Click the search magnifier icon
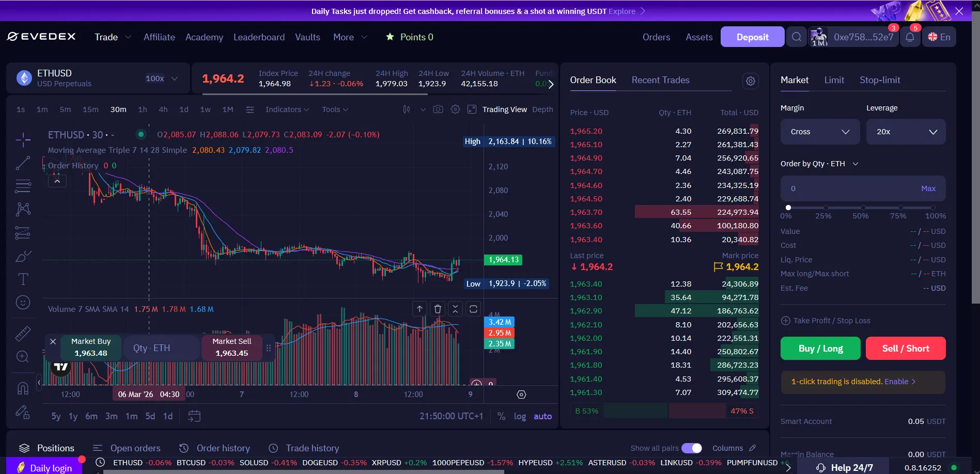 coord(797,37)
